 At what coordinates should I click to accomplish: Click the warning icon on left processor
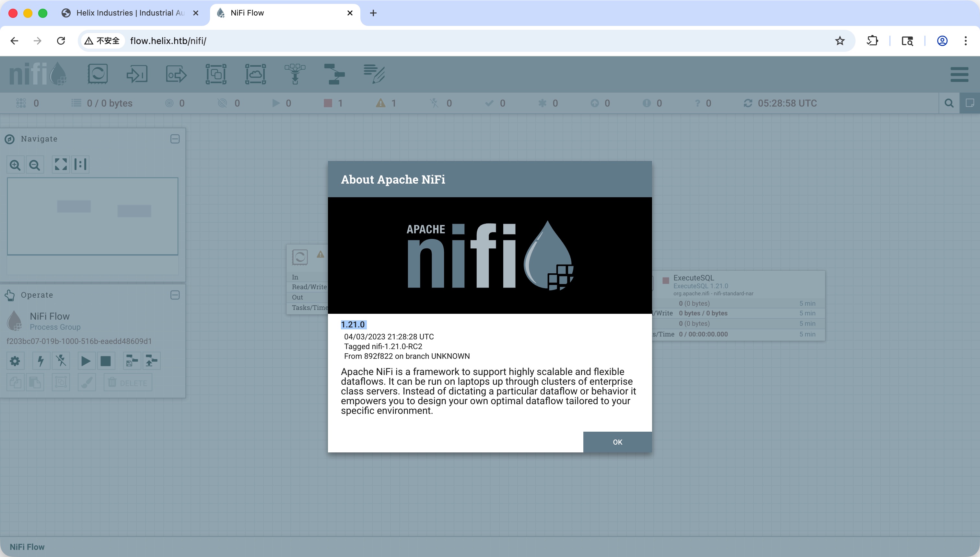coord(321,254)
